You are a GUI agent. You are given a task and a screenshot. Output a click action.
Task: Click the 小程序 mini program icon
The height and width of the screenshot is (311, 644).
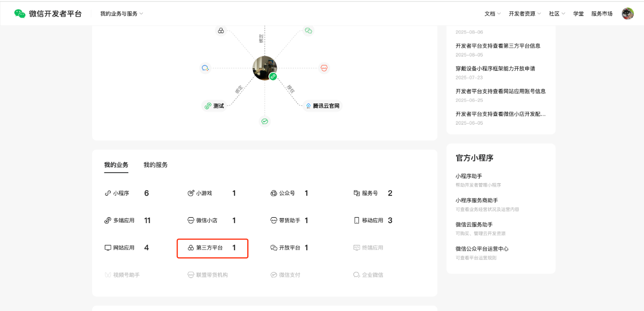point(108,193)
